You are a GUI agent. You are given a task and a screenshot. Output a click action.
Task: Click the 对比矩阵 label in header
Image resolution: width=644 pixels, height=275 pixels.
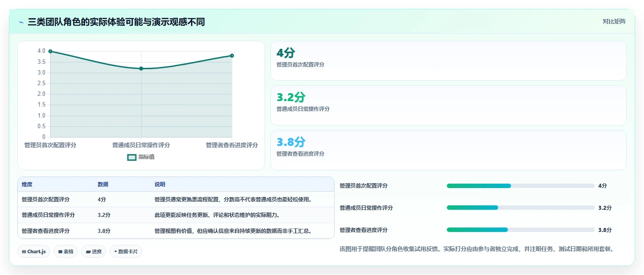tap(614, 21)
